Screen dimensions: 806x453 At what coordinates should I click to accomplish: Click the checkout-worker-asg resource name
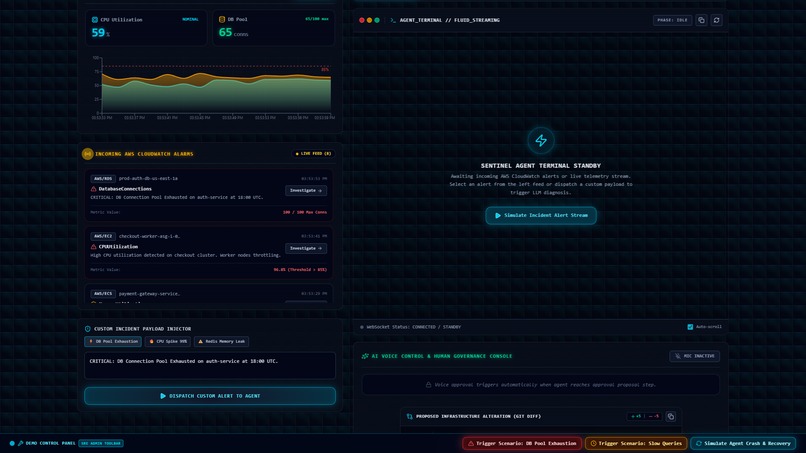click(149, 236)
